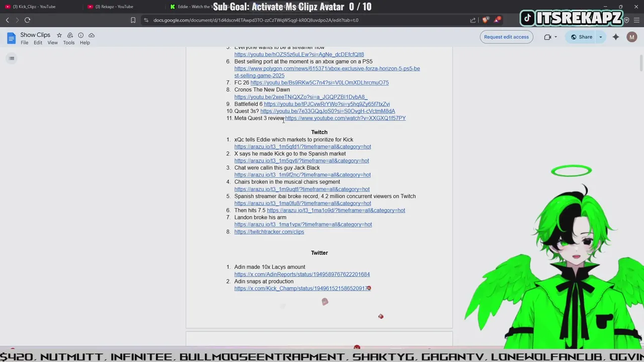
Task: Open link under ibai broke record item
Action: 302,204
